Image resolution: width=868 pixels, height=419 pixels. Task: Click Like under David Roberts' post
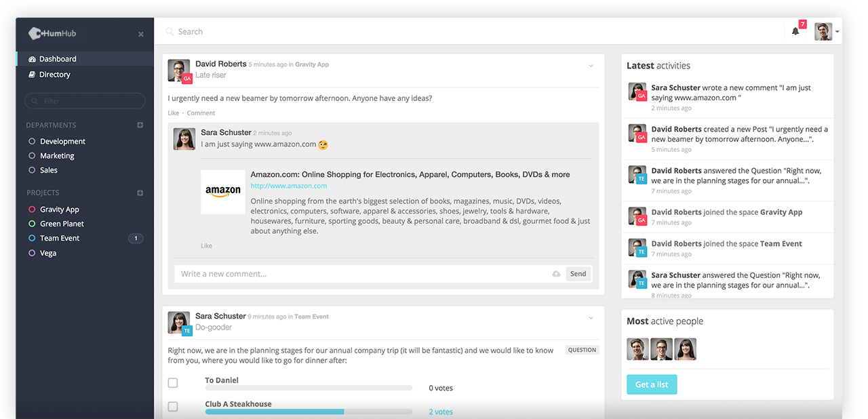point(174,113)
